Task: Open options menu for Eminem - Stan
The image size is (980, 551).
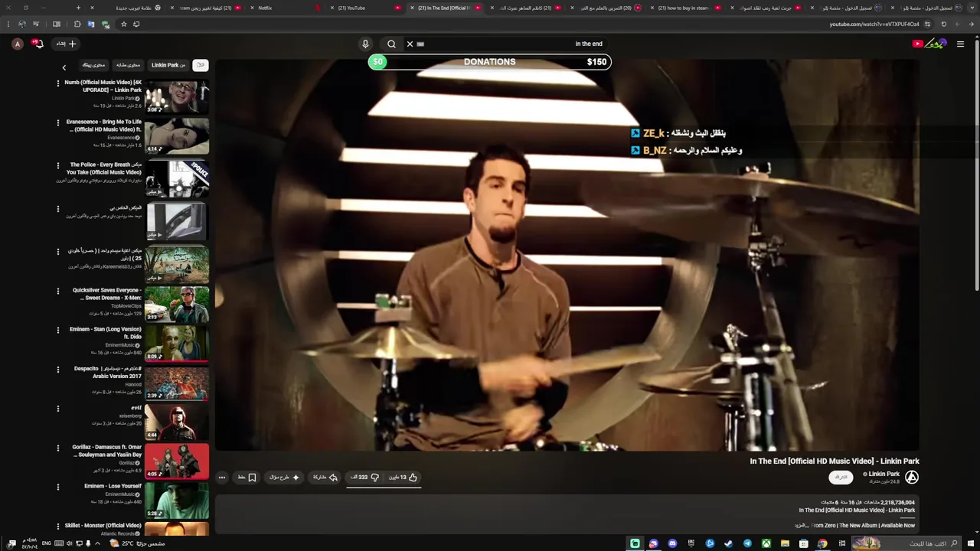Action: pos(58,330)
